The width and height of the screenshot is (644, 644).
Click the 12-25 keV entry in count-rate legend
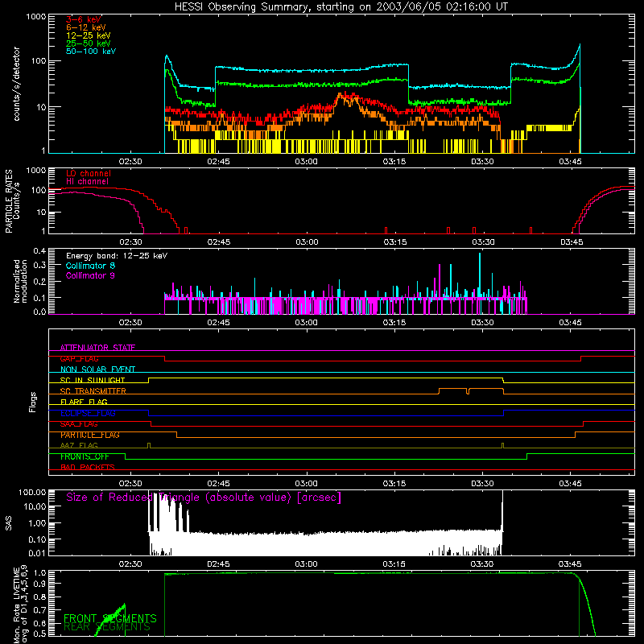89,35
